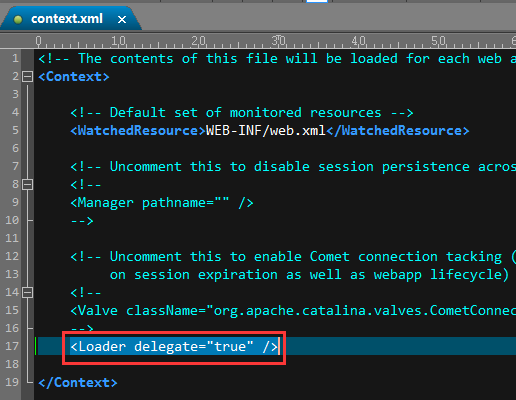Click the ruler at column 40 mark

pyautogui.click(x=358, y=41)
